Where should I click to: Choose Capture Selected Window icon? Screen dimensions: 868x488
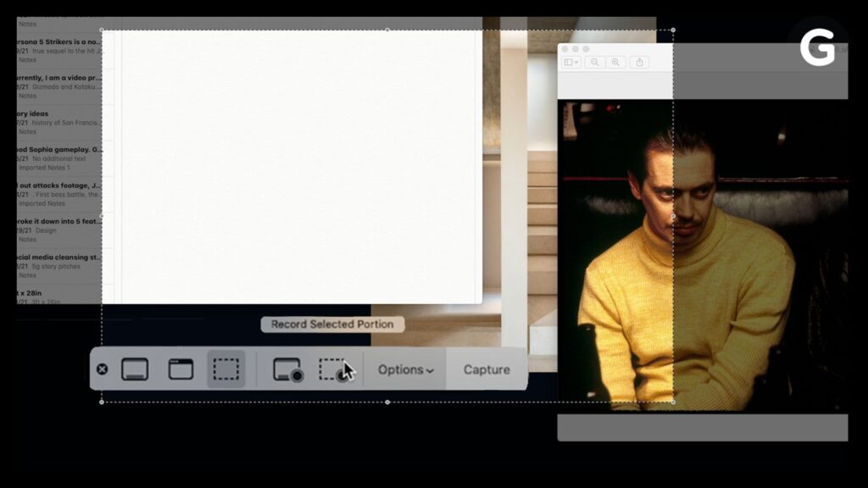pyautogui.click(x=181, y=369)
